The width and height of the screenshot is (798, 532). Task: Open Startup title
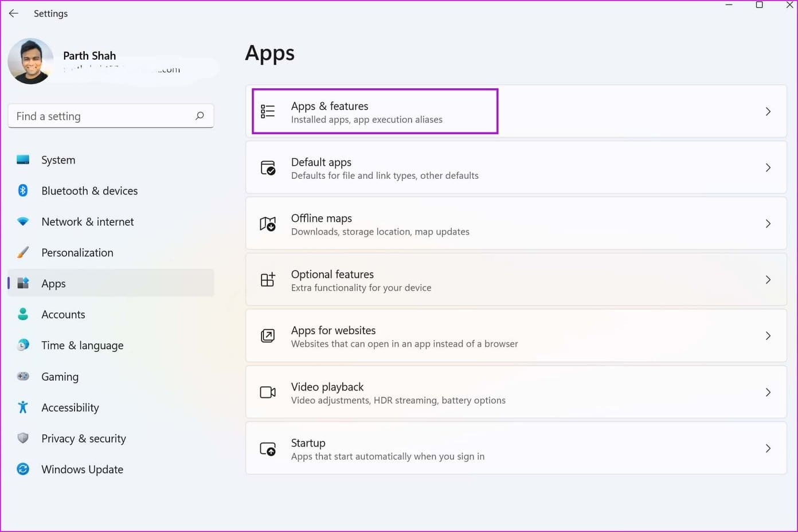308,443
